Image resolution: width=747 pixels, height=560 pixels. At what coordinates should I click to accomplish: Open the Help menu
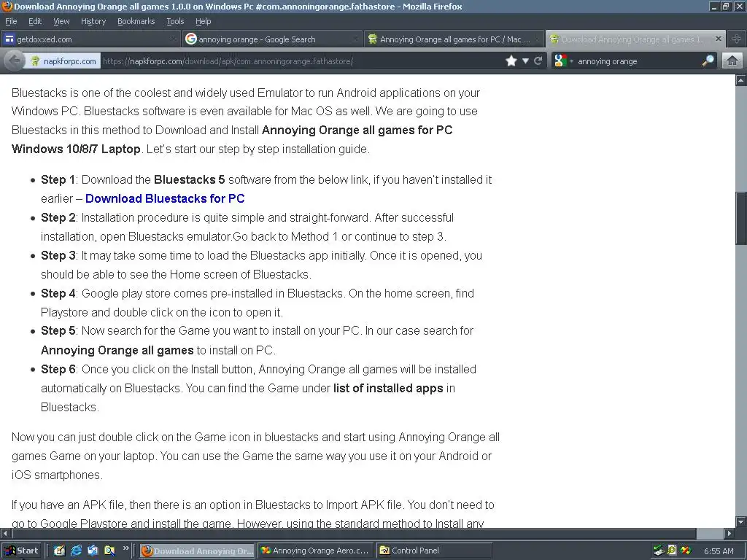(x=203, y=21)
